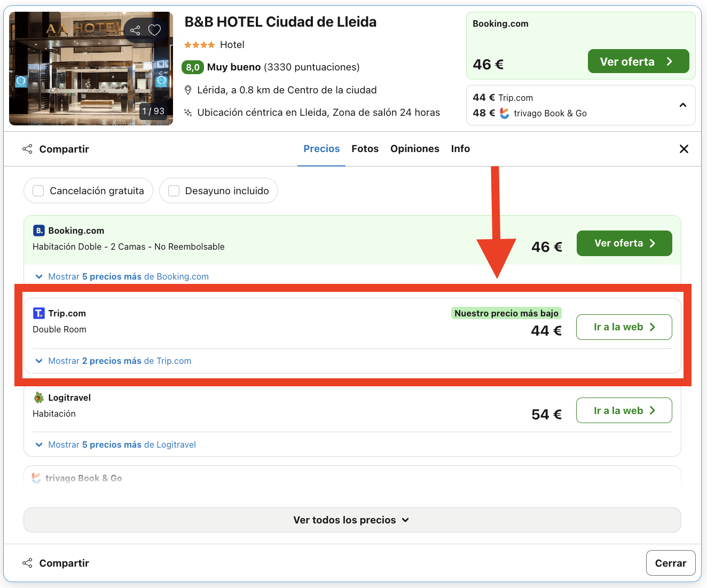707x588 pixels.
Task: Click the top Compartir label
Action: point(64,149)
